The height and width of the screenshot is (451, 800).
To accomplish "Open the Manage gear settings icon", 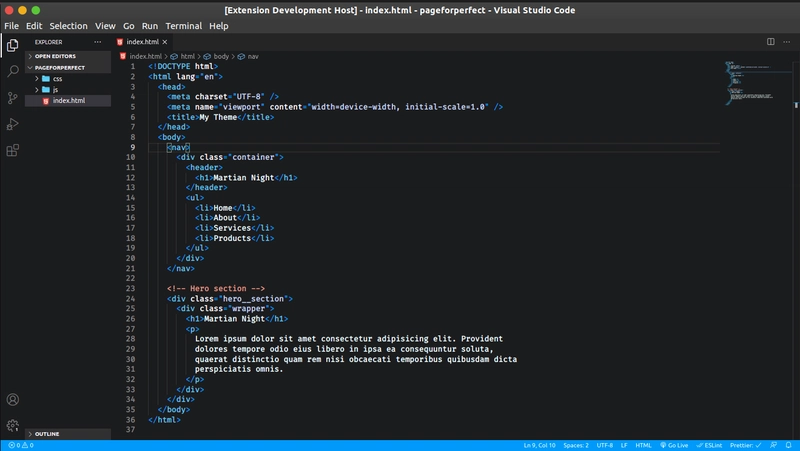I will tap(12, 425).
